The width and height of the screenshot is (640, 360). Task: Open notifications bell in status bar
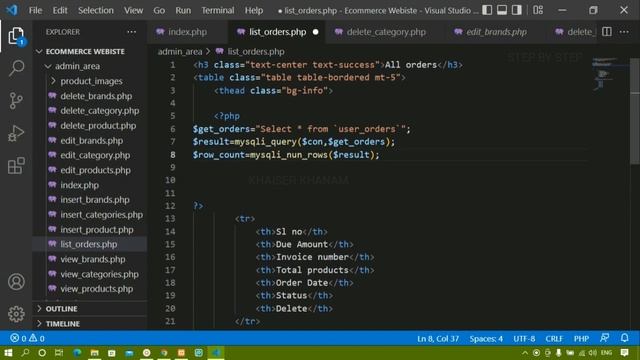(624, 338)
